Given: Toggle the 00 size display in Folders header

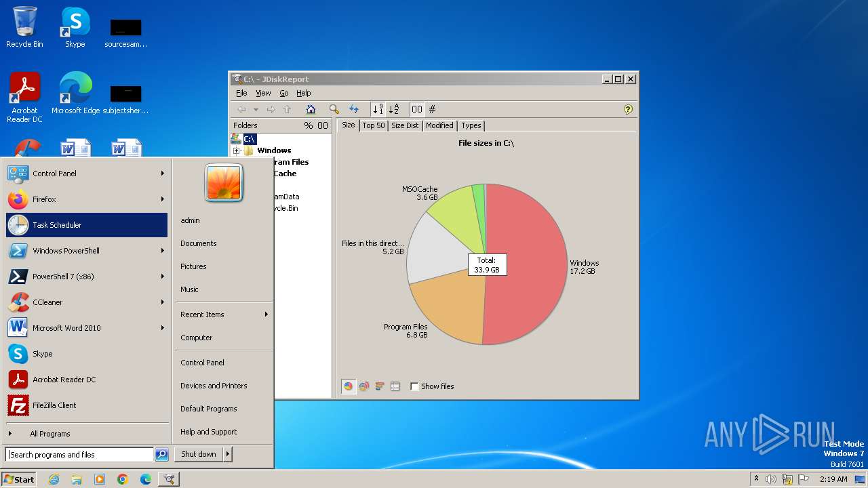Looking at the screenshot, I should [x=323, y=125].
